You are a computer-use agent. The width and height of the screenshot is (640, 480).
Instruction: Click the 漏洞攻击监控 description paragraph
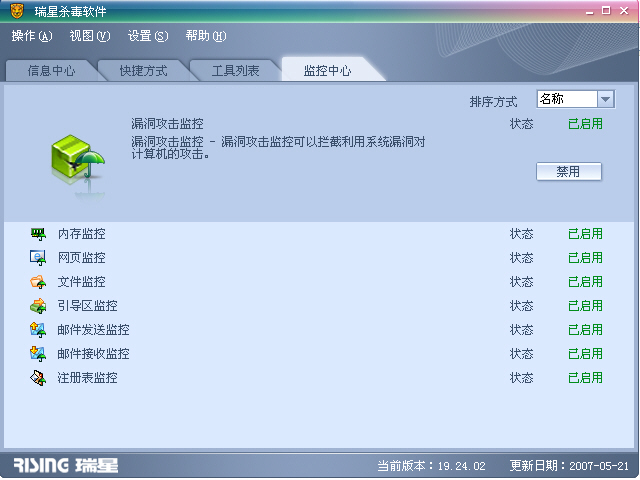278,148
